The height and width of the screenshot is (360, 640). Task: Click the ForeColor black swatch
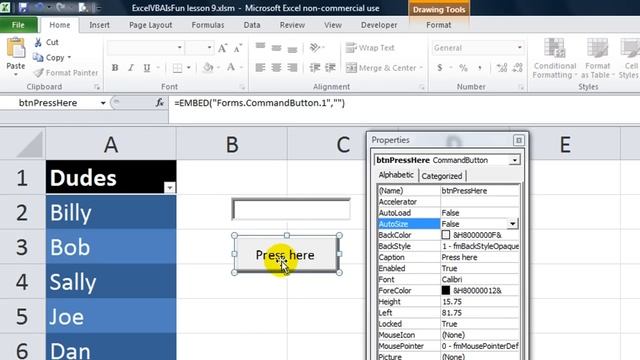tap(446, 290)
